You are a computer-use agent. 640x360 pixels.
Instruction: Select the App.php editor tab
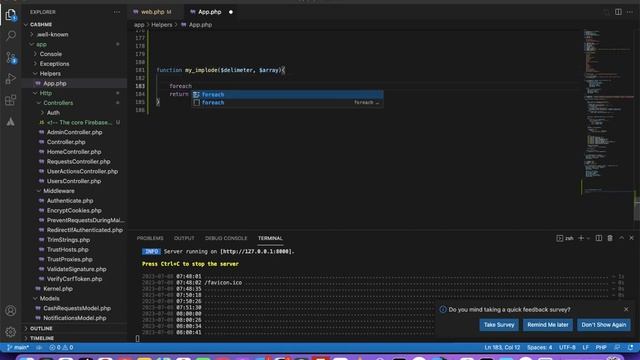coord(209,12)
